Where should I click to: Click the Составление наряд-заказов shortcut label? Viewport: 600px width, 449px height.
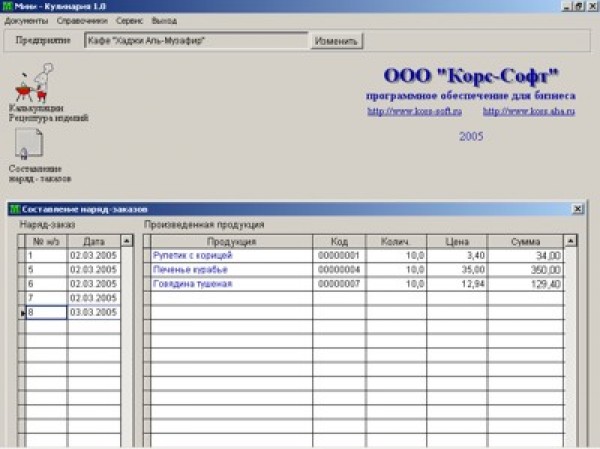coord(40,173)
